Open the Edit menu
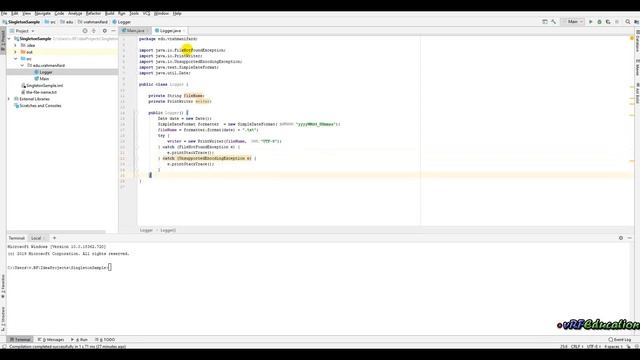Image resolution: width=640 pixels, height=360 pixels. tap(15, 13)
